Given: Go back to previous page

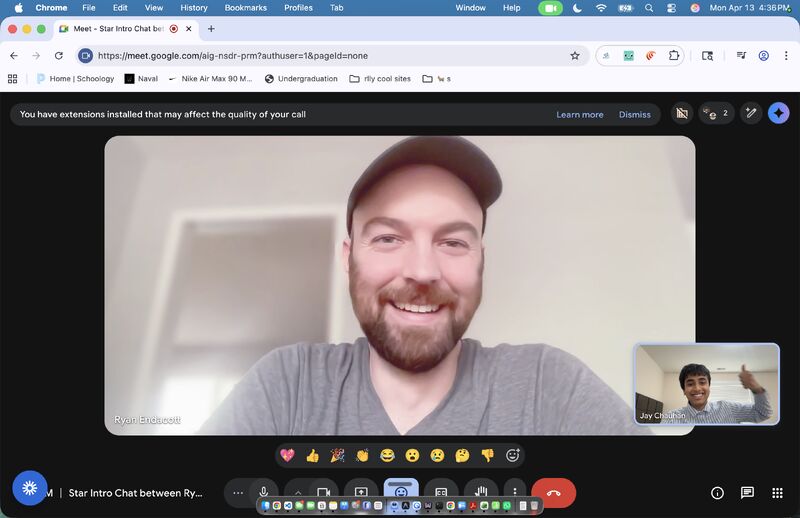Looking at the screenshot, I should point(14,56).
